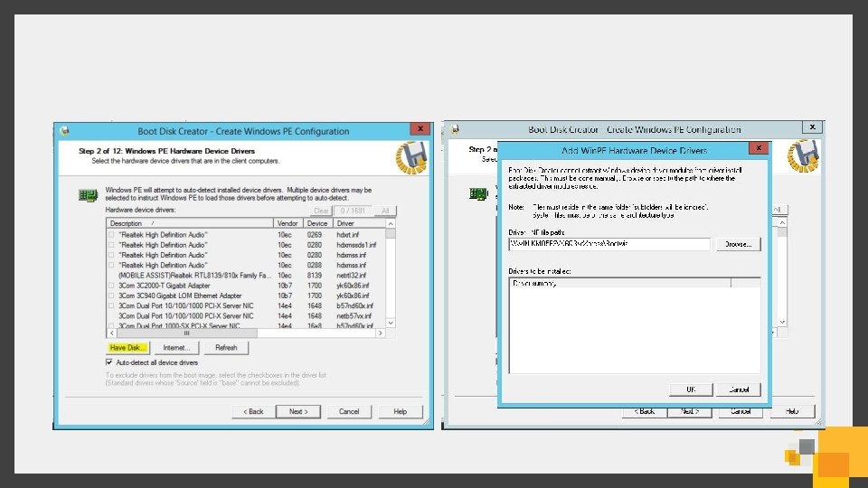
Task: Click the list's scroll down arrow
Action: pos(391,323)
